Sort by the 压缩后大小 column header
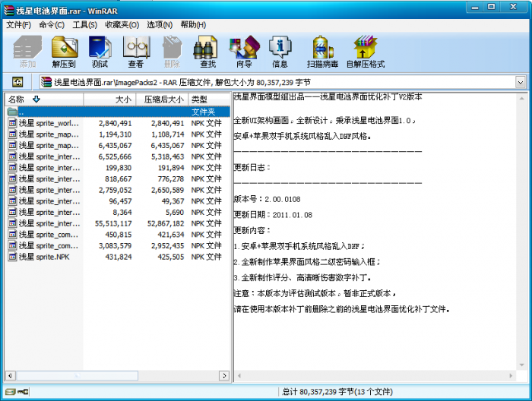Viewport: 532px width, 401px height. click(x=162, y=99)
